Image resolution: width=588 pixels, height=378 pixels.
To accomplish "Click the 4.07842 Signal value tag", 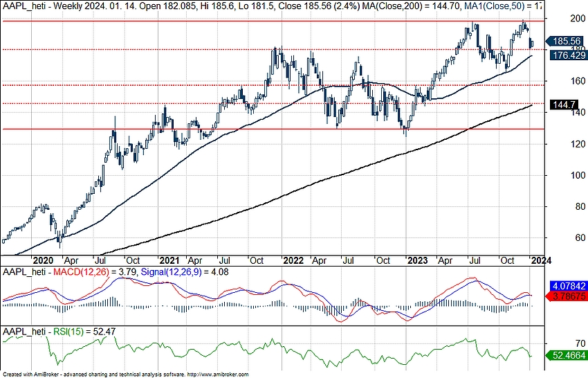I will click(x=568, y=286).
